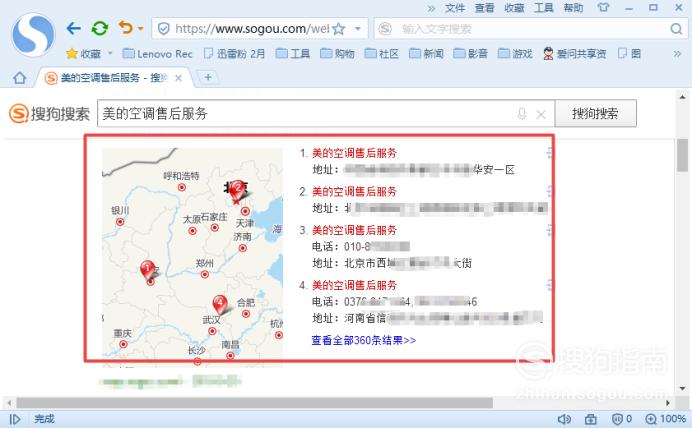
Task: Open the 帮助 menu
Action: click(573, 8)
